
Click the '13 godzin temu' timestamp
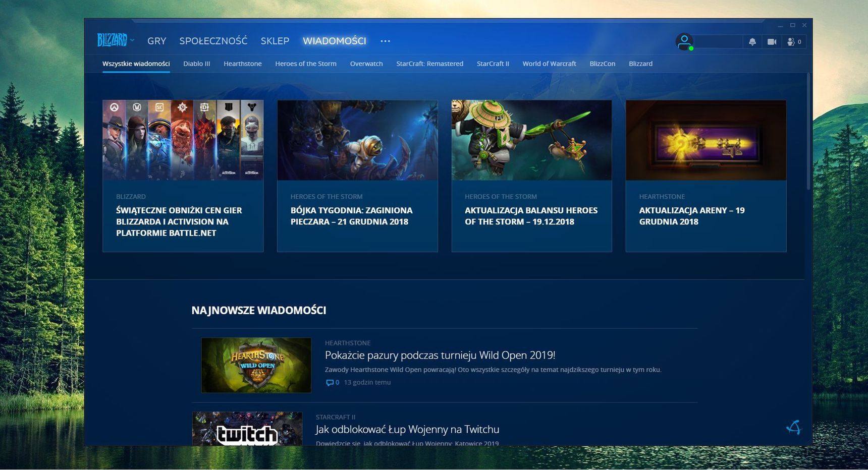367,382
